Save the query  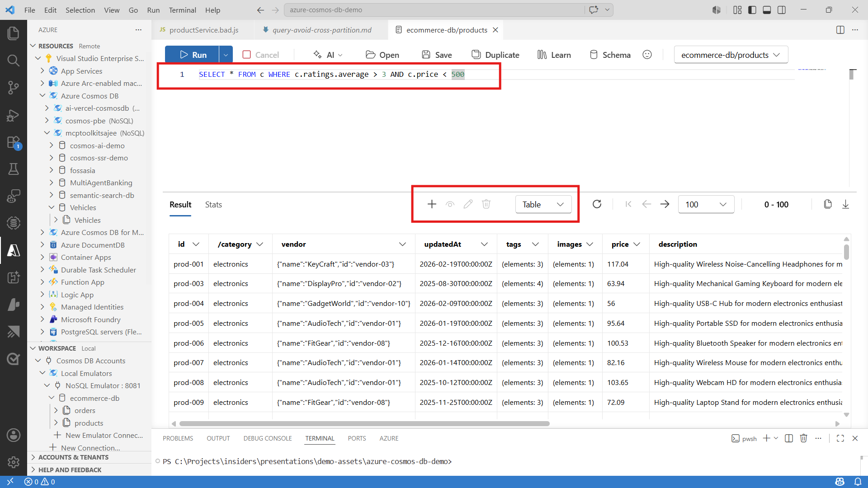point(437,55)
